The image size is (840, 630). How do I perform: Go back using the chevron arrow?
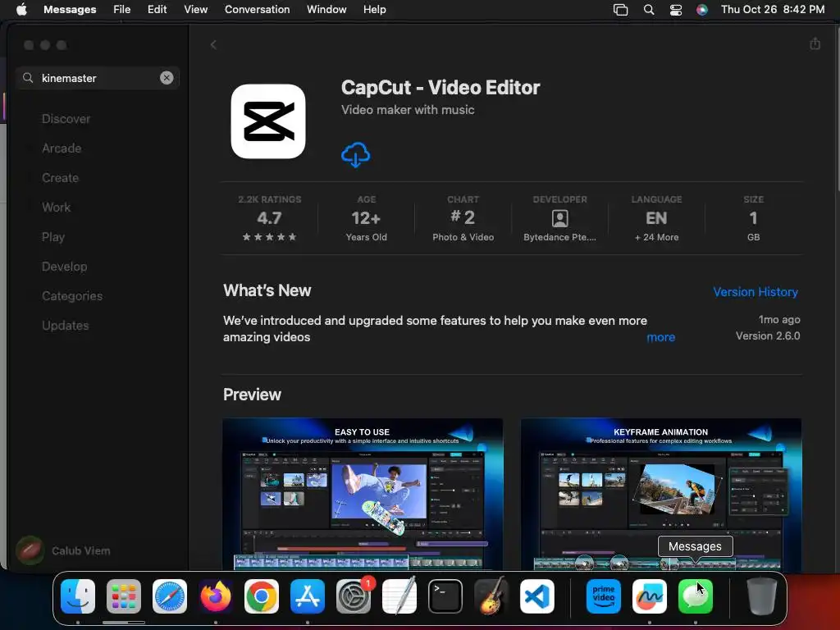(x=213, y=45)
